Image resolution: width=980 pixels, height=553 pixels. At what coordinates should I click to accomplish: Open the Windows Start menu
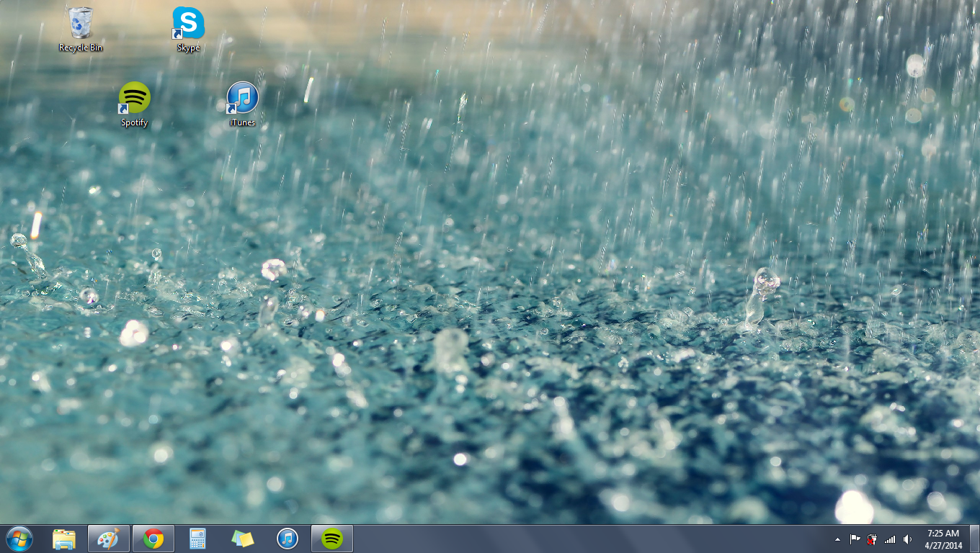coord(19,539)
